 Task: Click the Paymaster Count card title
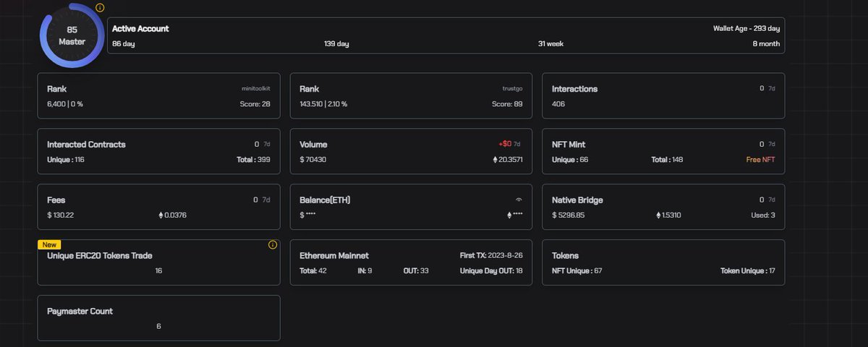click(x=80, y=312)
